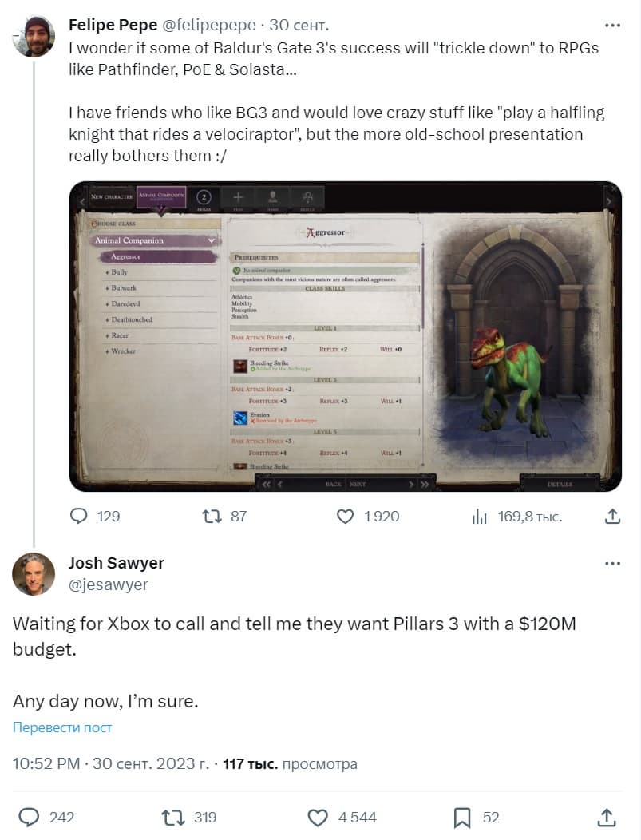Click Josh Sawyer's profile avatar
The height and width of the screenshot is (840, 641).
tap(34, 574)
